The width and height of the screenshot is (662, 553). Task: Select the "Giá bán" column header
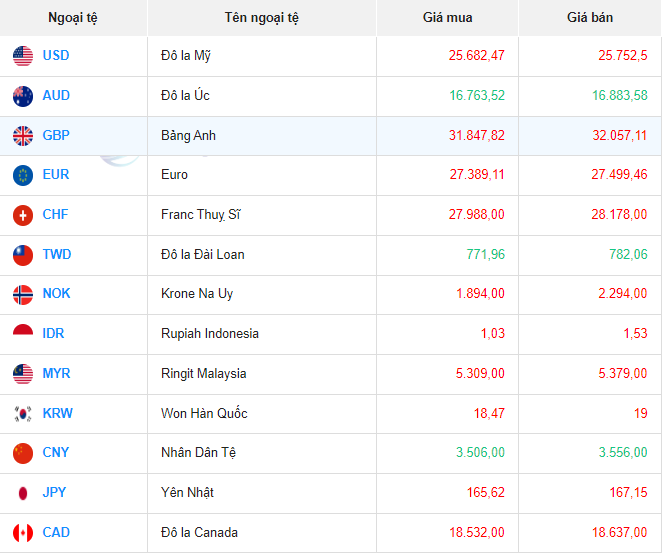pos(590,18)
